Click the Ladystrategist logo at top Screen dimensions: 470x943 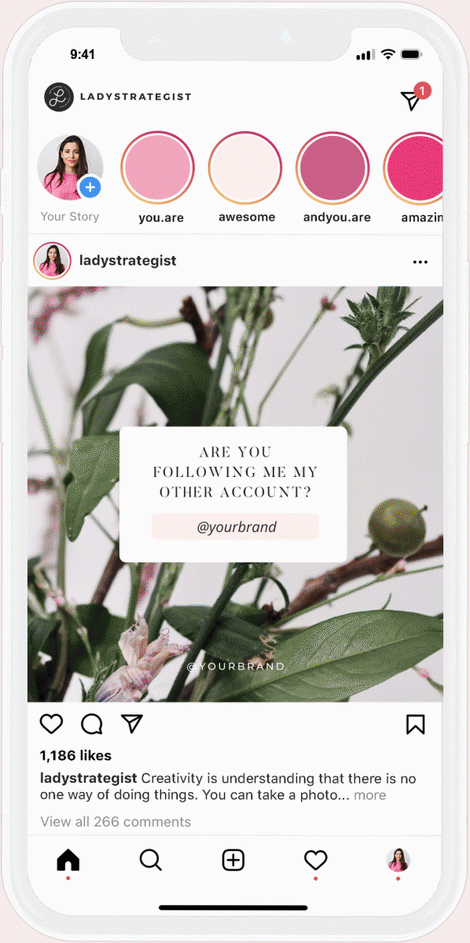click(x=58, y=97)
